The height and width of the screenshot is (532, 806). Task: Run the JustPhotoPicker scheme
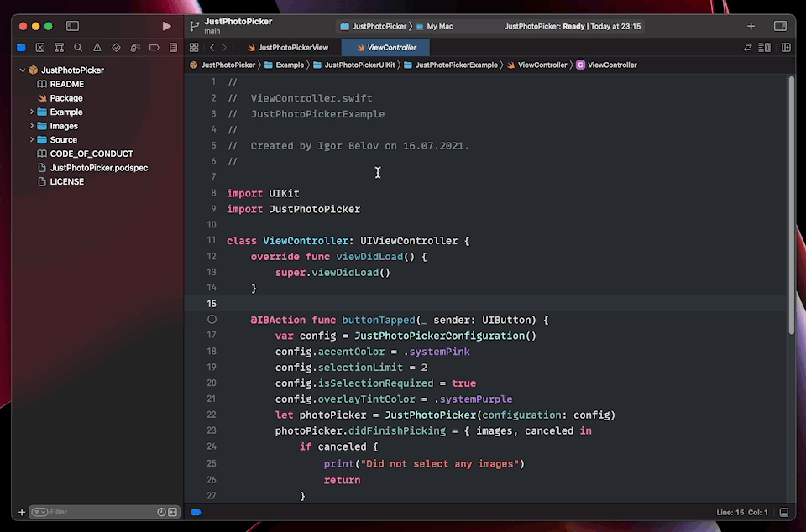click(166, 26)
